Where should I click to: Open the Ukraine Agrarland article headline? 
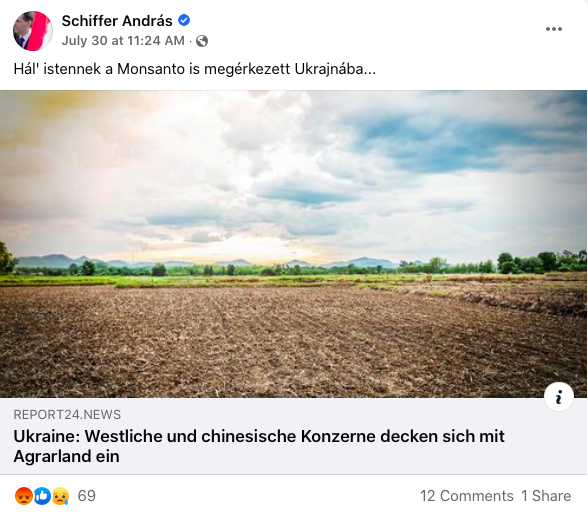(259, 446)
